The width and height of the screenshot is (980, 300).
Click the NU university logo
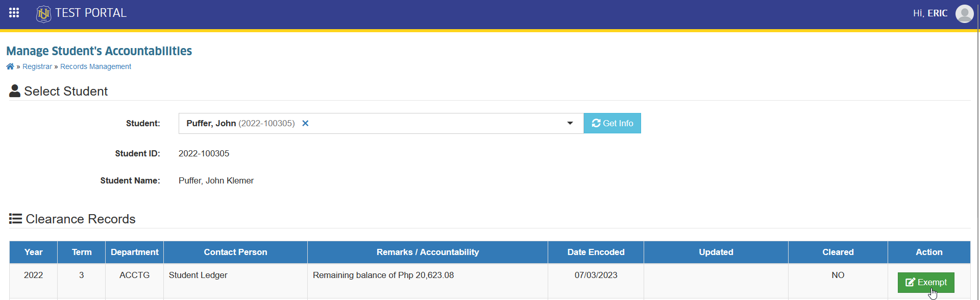43,14
